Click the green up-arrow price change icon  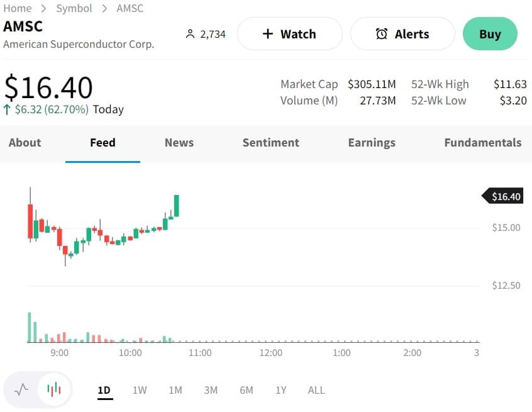tap(7, 109)
